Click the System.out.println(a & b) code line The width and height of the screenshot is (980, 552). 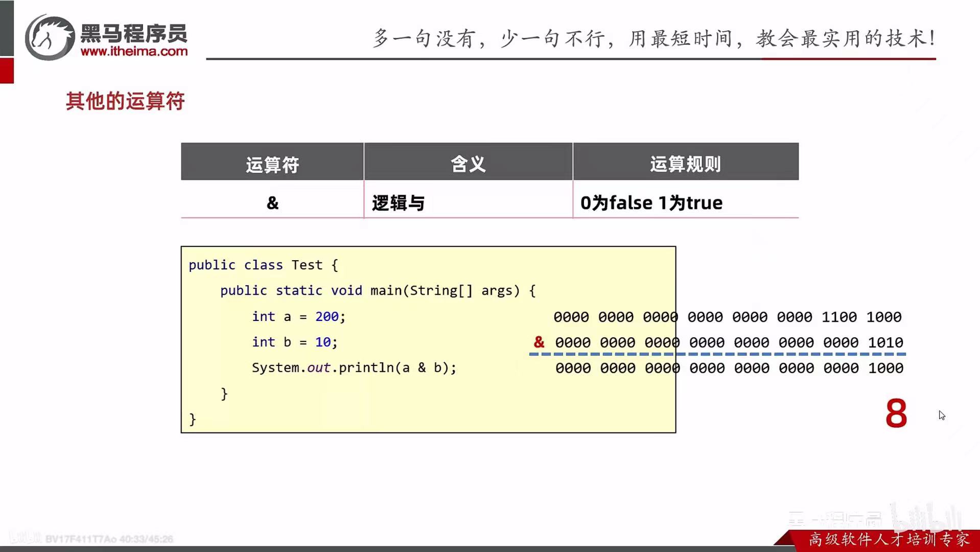tap(354, 367)
